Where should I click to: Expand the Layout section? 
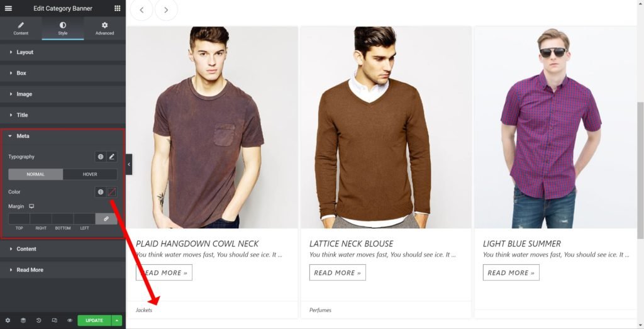pos(25,52)
